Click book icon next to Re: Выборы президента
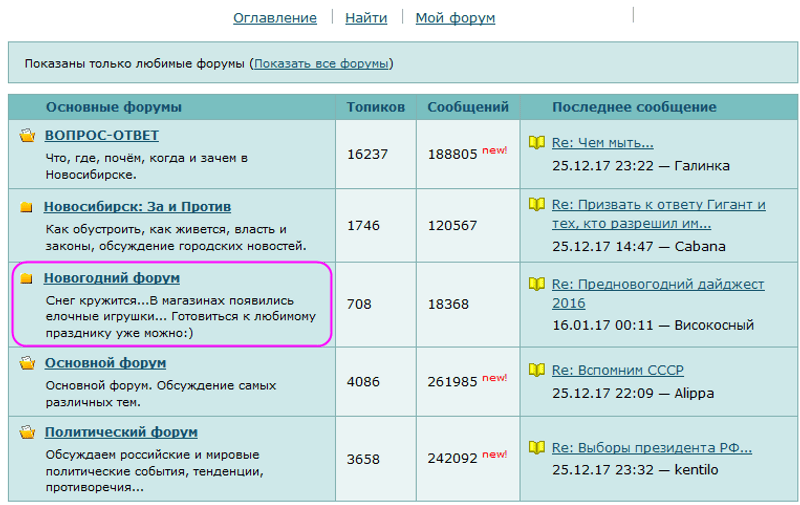Screen dimensions: 800x505 (537, 448)
